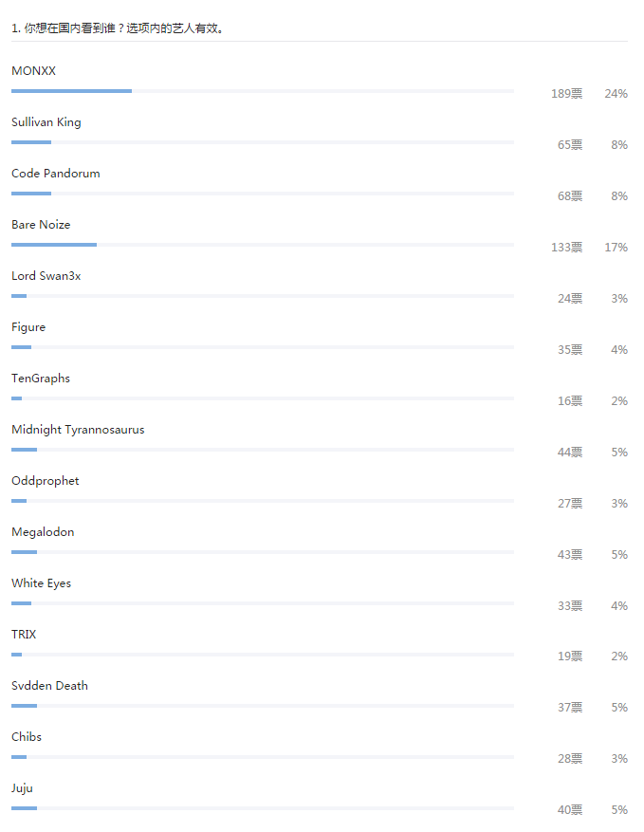The height and width of the screenshot is (832, 644).
Task: Click the 17% percentage for Bare Noize
Action: 616,248
